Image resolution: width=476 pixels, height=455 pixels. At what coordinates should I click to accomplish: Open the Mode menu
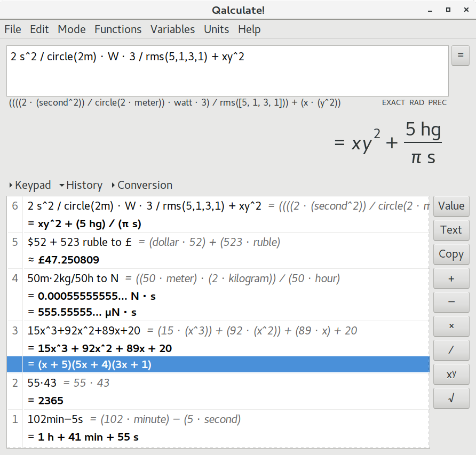[x=72, y=29]
